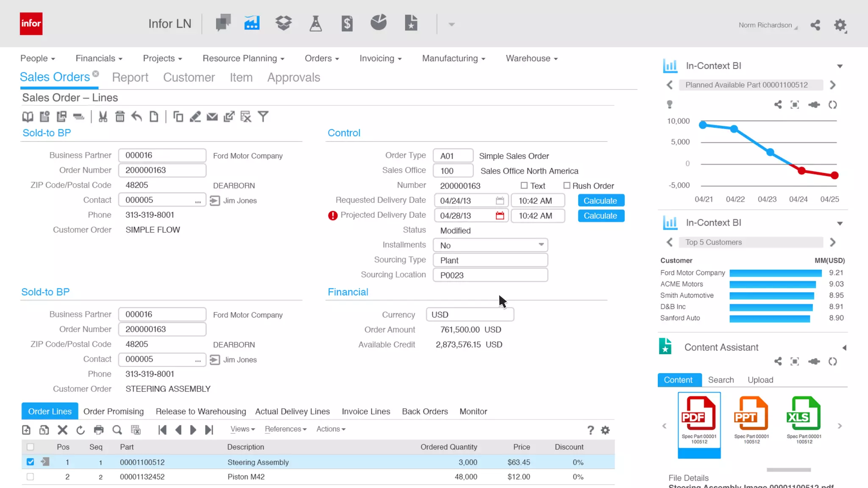Open the dollar sign financial icon
The image size is (868, 488).
pos(347,23)
